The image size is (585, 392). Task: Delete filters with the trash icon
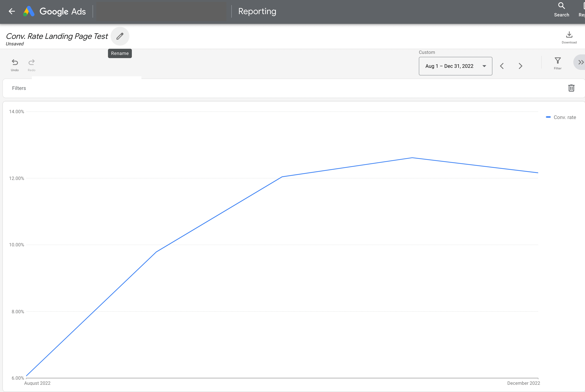pos(571,88)
